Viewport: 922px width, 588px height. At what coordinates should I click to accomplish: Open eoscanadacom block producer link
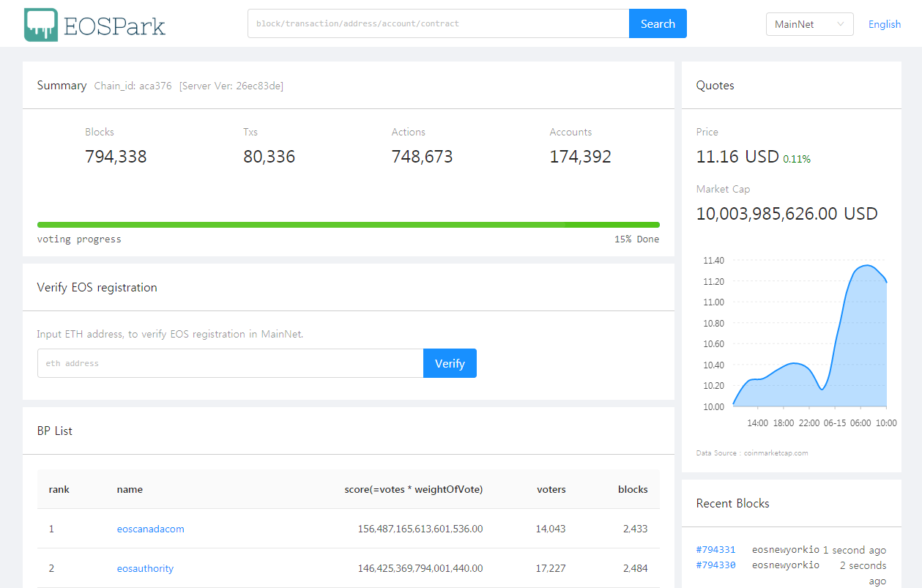coord(150,529)
